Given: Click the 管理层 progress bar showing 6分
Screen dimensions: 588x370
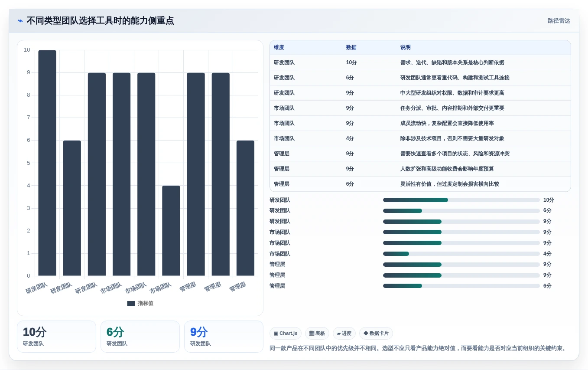Looking at the screenshot, I should 461,286.
